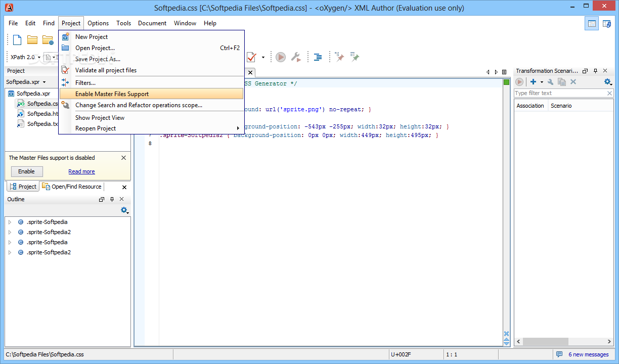Select Enable Master Files Support menu item
The image size is (619, 364).
click(151, 94)
